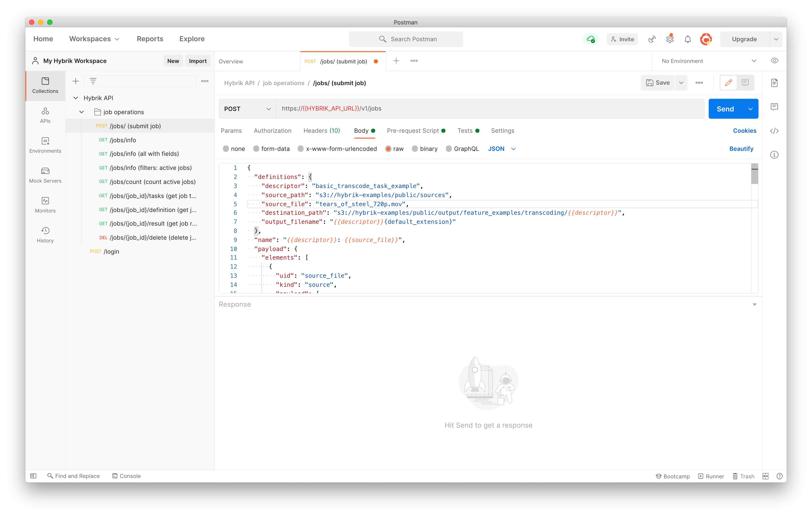Click the body editor scrollbar thumb

click(x=755, y=174)
